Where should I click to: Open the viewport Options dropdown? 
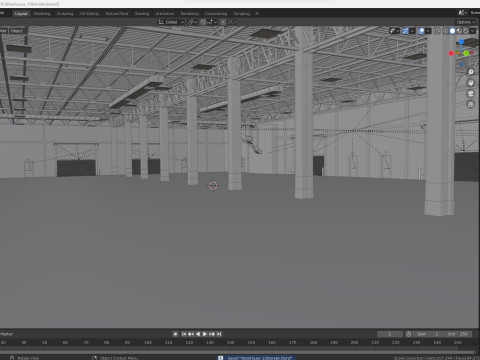pos(466,22)
